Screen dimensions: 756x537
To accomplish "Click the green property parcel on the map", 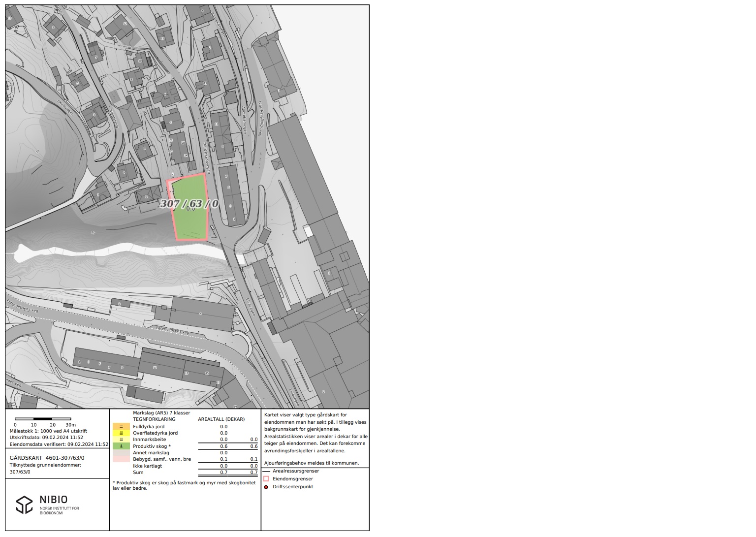I will click(x=191, y=221).
